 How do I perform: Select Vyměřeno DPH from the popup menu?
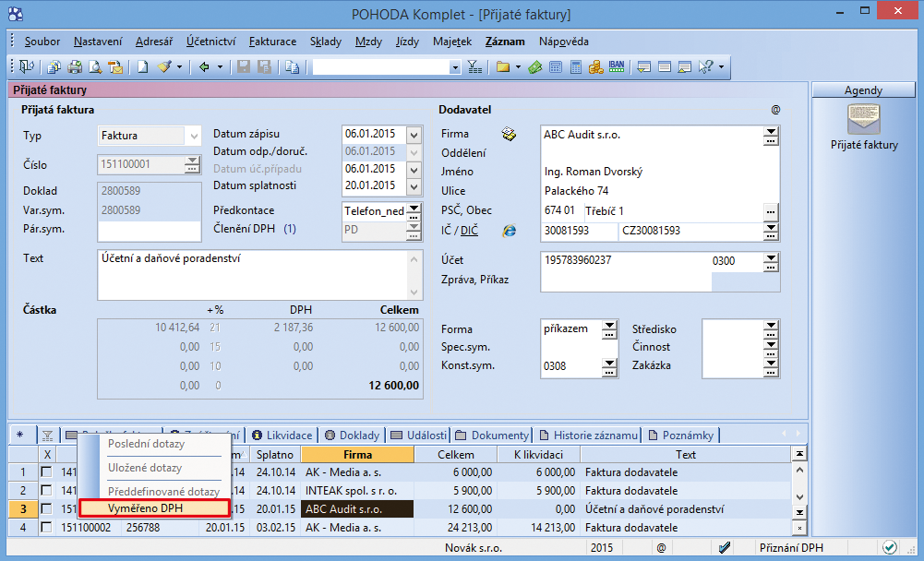tap(154, 508)
